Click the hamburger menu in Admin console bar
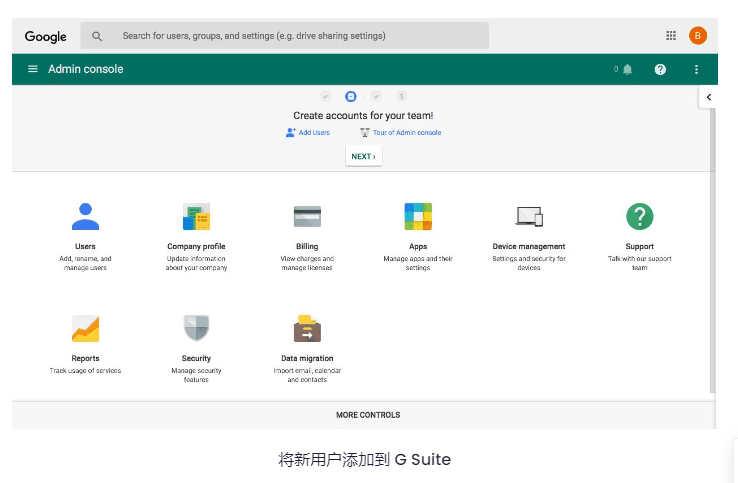 (32, 69)
